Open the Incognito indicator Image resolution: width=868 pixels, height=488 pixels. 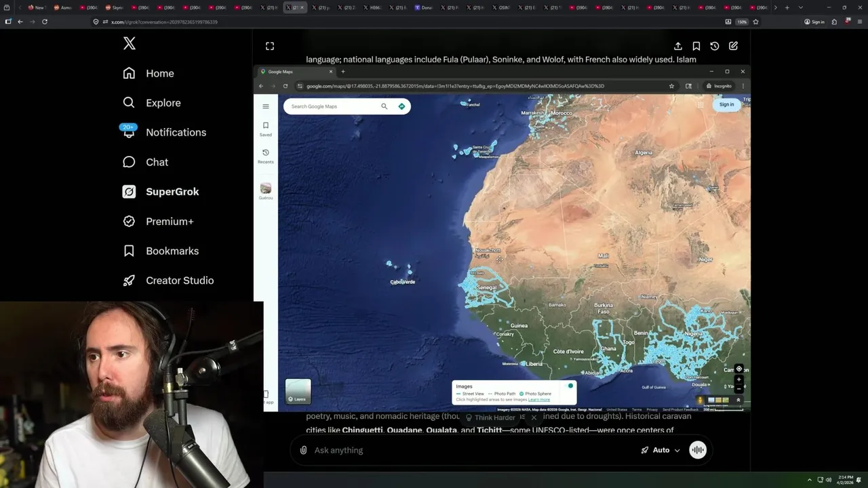(718, 86)
